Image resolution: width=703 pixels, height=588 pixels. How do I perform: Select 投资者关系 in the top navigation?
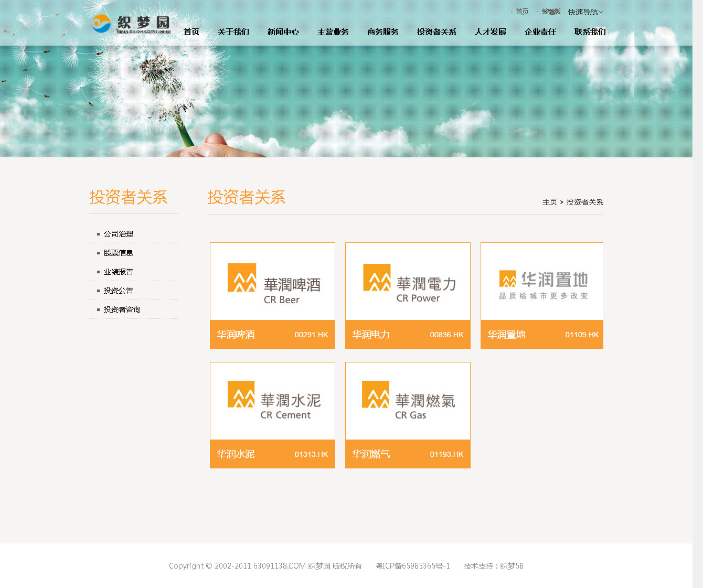pyautogui.click(x=436, y=32)
